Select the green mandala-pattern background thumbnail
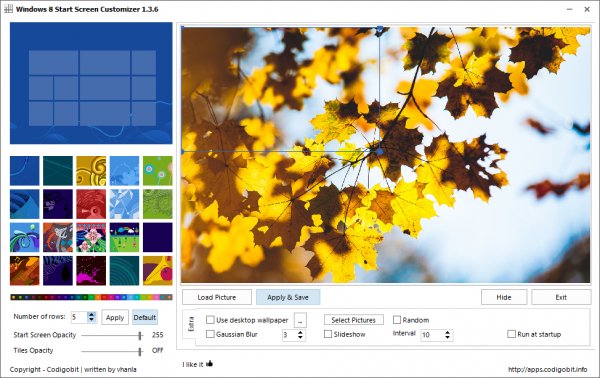 [x=158, y=204]
